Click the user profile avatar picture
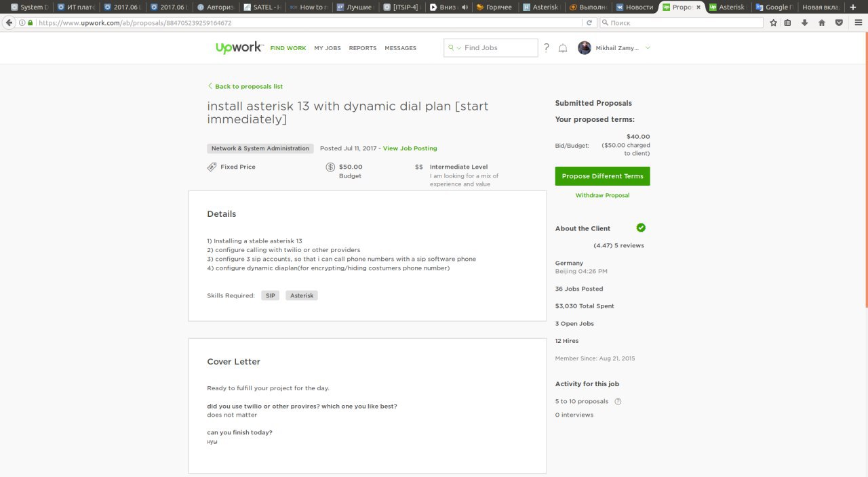This screenshot has height=477, width=868. [585, 48]
